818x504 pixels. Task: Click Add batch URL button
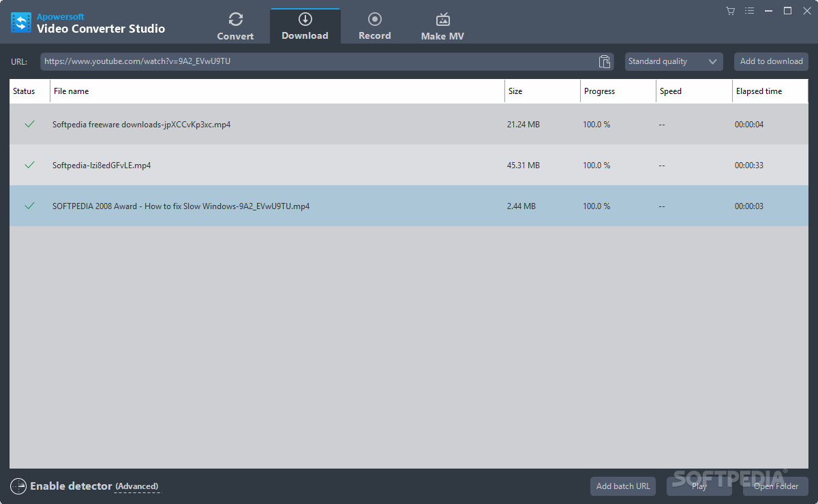[623, 486]
